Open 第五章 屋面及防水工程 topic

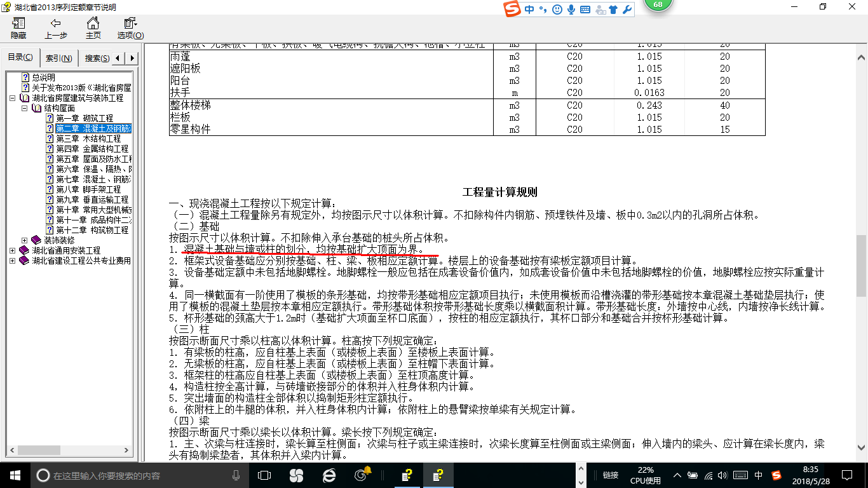pos(93,159)
